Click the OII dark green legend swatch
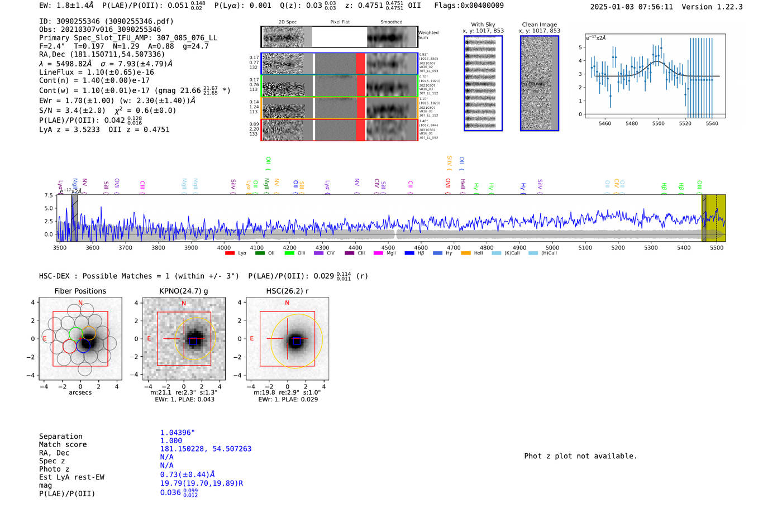Viewport: 782px width, 532px height. (x=260, y=253)
